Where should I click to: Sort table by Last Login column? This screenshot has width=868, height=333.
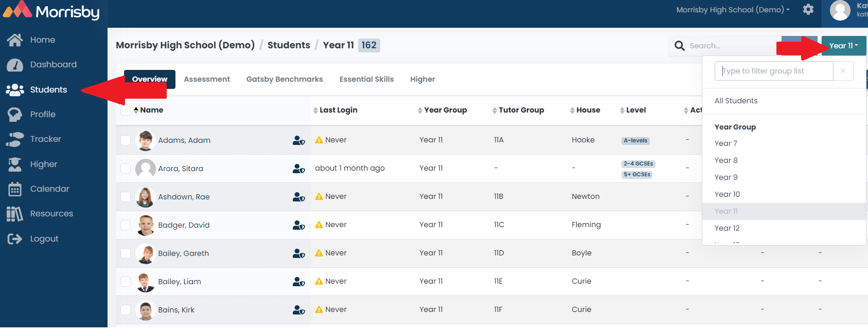point(335,110)
